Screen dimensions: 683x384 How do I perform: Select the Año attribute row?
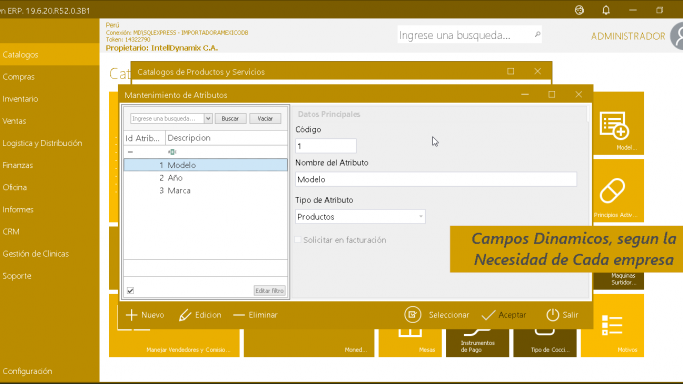pyautogui.click(x=206, y=178)
